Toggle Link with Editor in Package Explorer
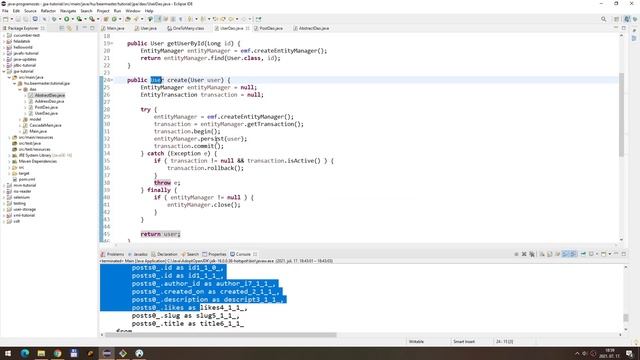Screen dimensions: 640x360 (69, 28)
